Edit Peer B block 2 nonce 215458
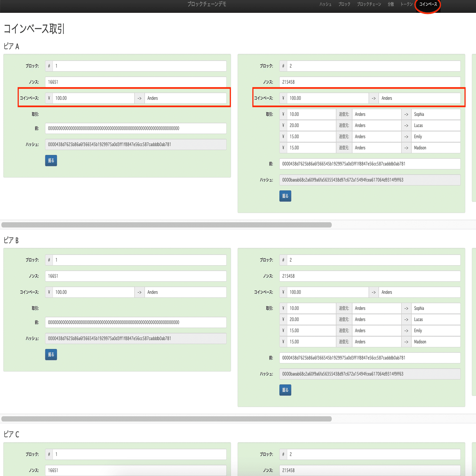 click(x=370, y=276)
